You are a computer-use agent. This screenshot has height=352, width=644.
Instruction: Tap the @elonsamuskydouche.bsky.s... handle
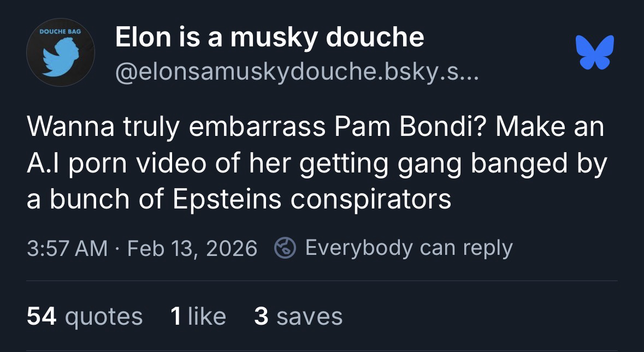point(296,70)
